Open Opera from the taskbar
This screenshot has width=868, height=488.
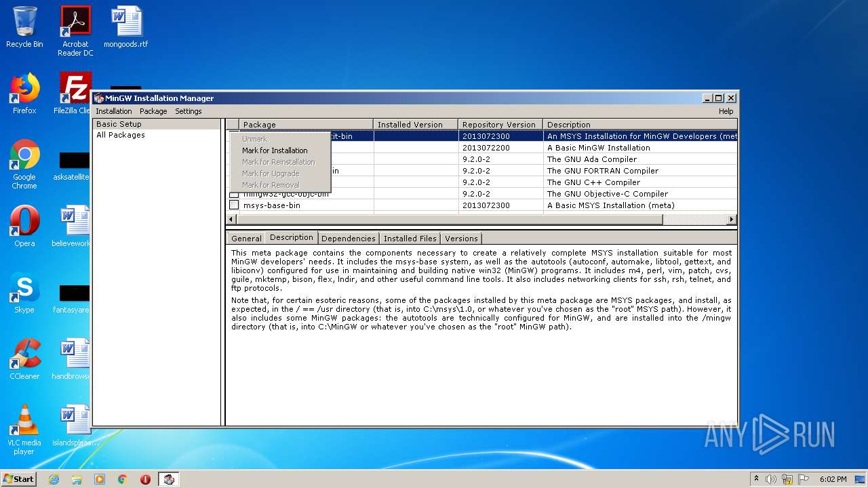[145, 479]
